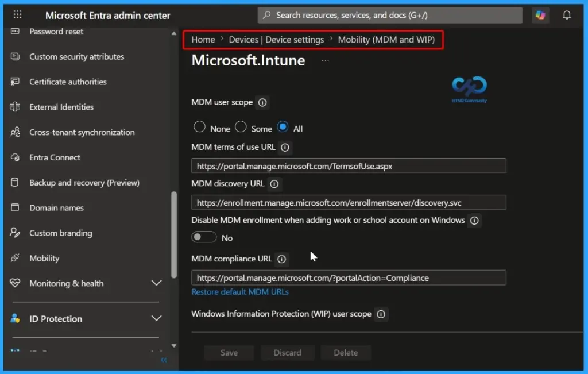Screen dimensions: 588x374
Task: Focus the MDM compliance URL field
Action: click(349, 277)
